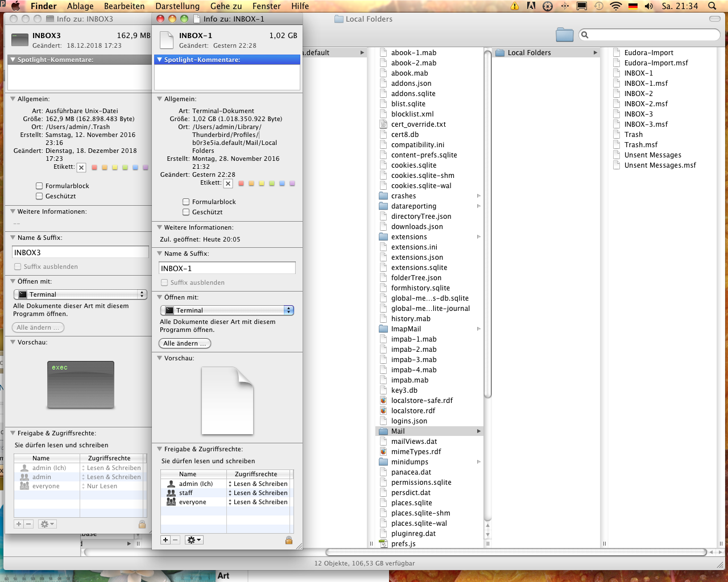The width and height of the screenshot is (728, 582).
Task: Apply red label in INBOX-1 info window
Action: pos(241,184)
